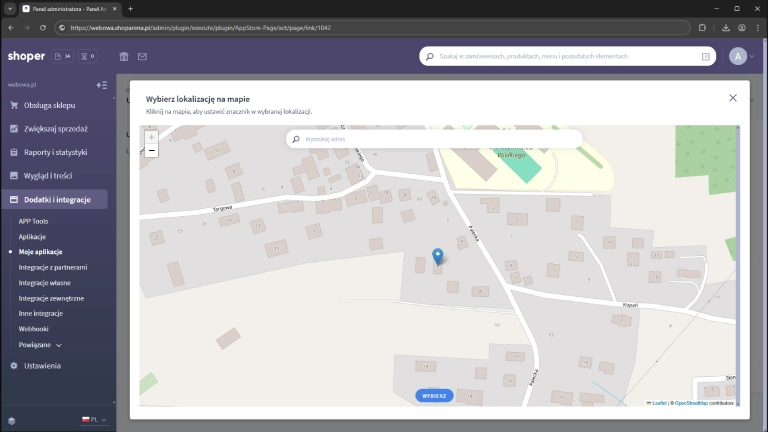Open Obsługa sklepu menu section
The image size is (768, 432).
[51, 105]
